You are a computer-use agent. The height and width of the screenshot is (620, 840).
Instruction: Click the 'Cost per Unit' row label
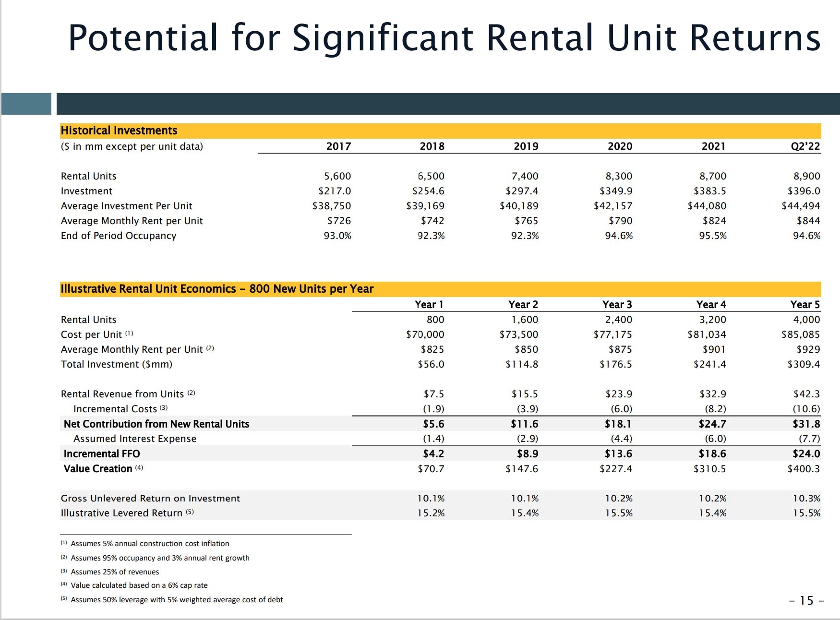97,334
